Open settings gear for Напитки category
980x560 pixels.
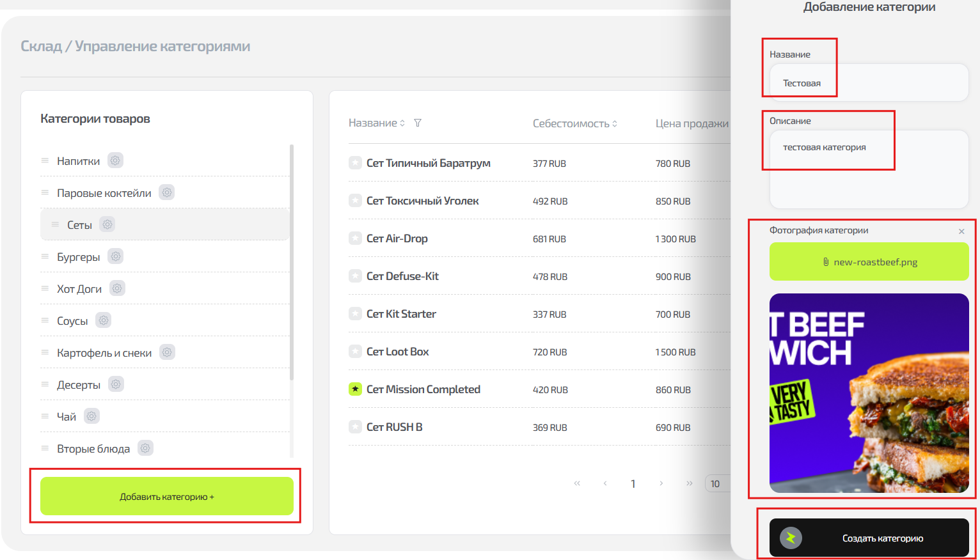pos(115,160)
